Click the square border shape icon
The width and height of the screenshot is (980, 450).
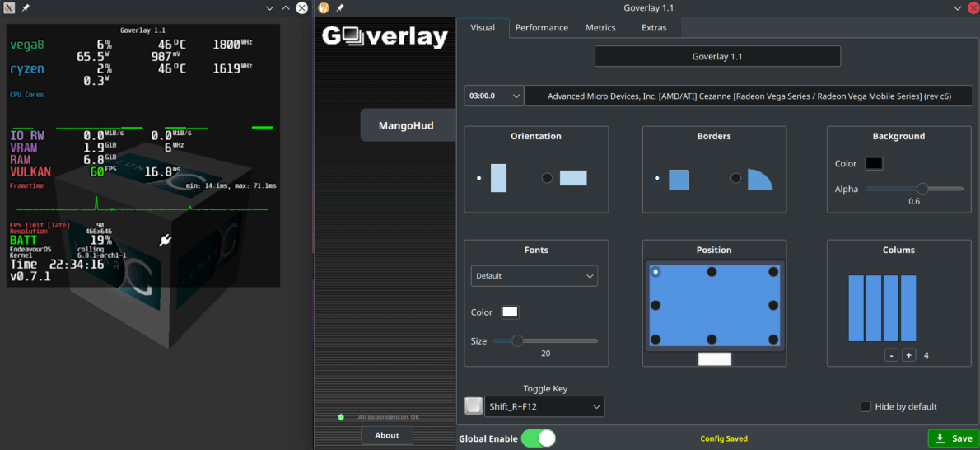click(x=679, y=180)
